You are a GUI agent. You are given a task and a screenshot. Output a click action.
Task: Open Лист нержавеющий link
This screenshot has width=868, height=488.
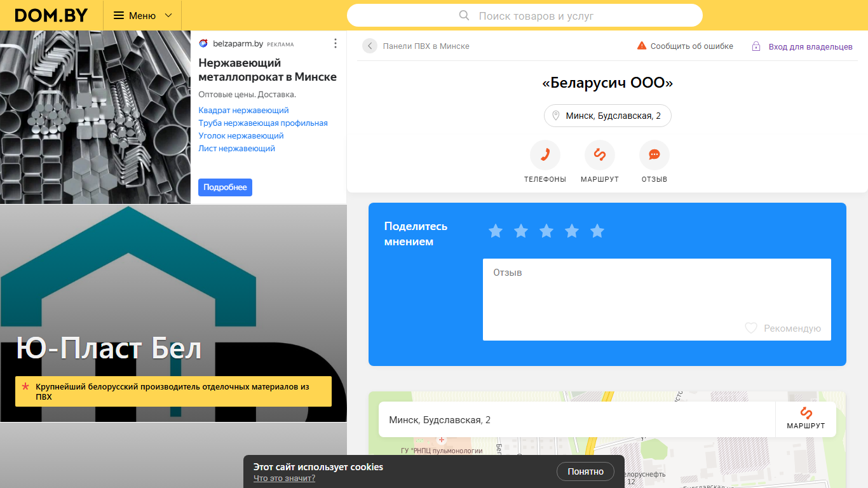(x=236, y=149)
